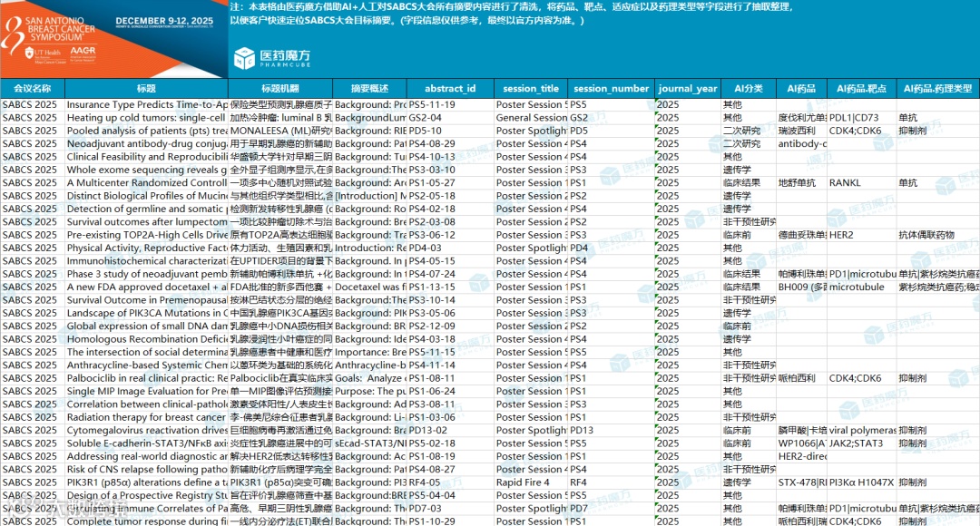Select the abstract_id column header
The height and width of the screenshot is (526, 980).
coord(450,88)
